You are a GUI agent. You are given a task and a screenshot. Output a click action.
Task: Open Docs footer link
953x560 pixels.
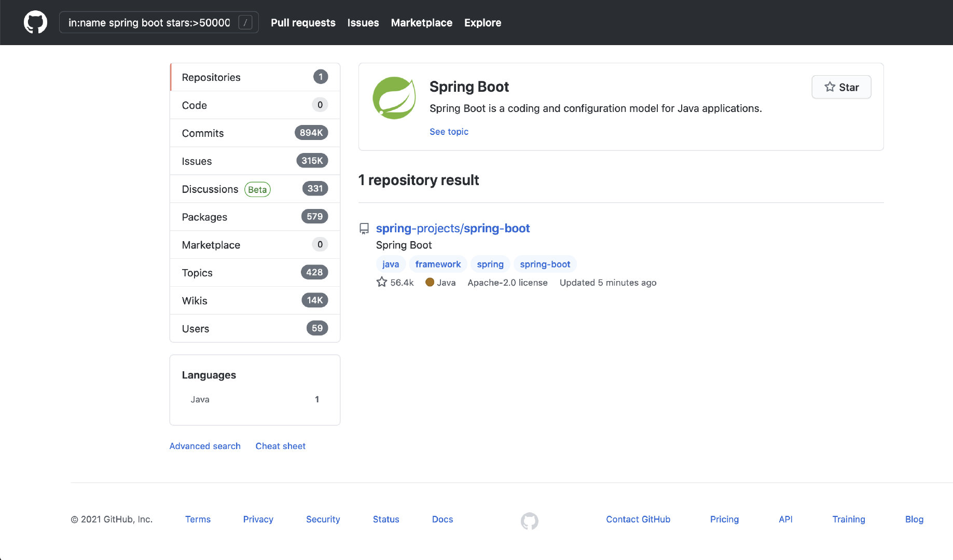click(443, 519)
